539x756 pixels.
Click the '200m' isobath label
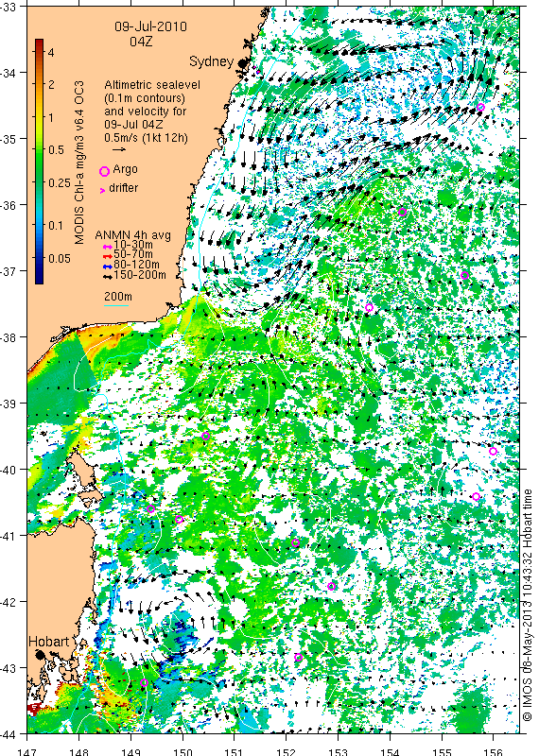click(118, 297)
